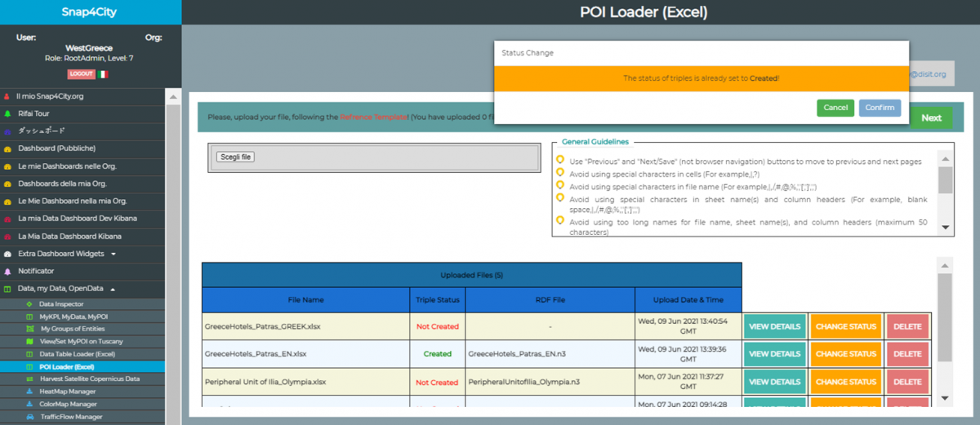Delete the GreeceHotels_Patras_GREEK.xlsx file
Screen dimensions: 980x425
(906, 326)
